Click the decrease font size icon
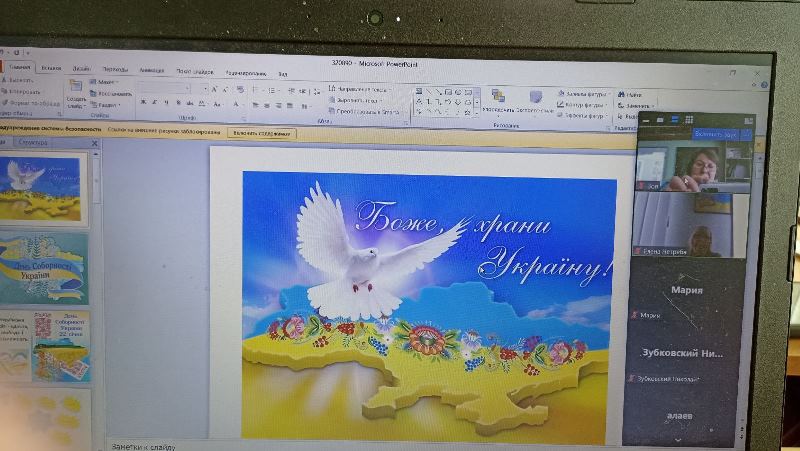Screen dimensions: 800x451 (x=226, y=90)
